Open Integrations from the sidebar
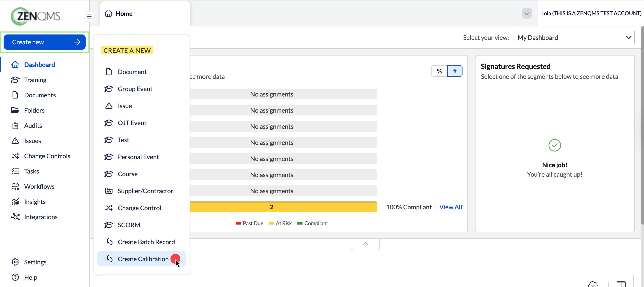The width and height of the screenshot is (644, 287). point(41,217)
